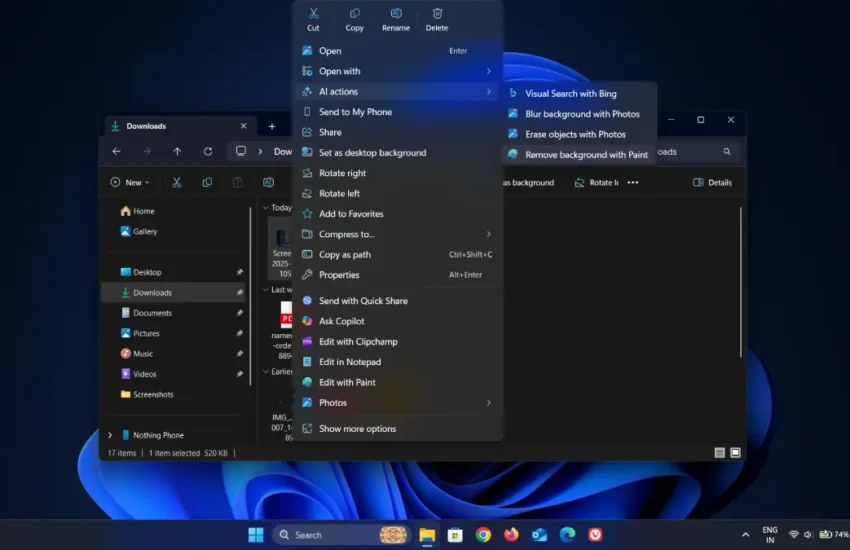Image resolution: width=850 pixels, height=550 pixels.
Task: Choose Send to My Phone
Action: coord(397,112)
